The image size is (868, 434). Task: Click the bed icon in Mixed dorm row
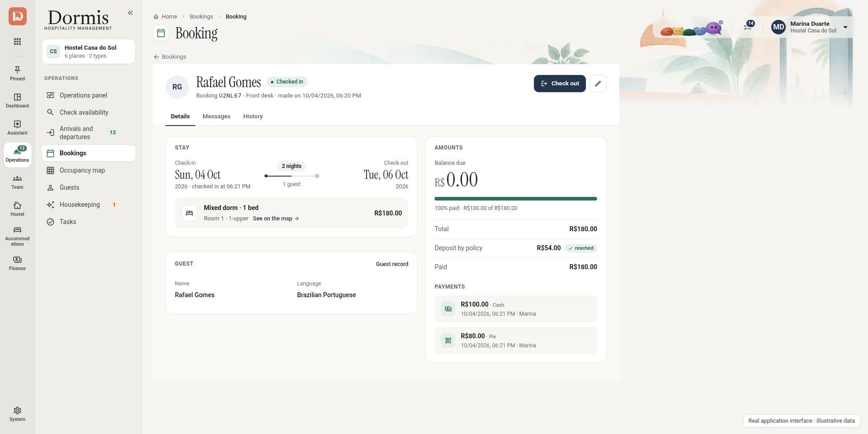189,213
